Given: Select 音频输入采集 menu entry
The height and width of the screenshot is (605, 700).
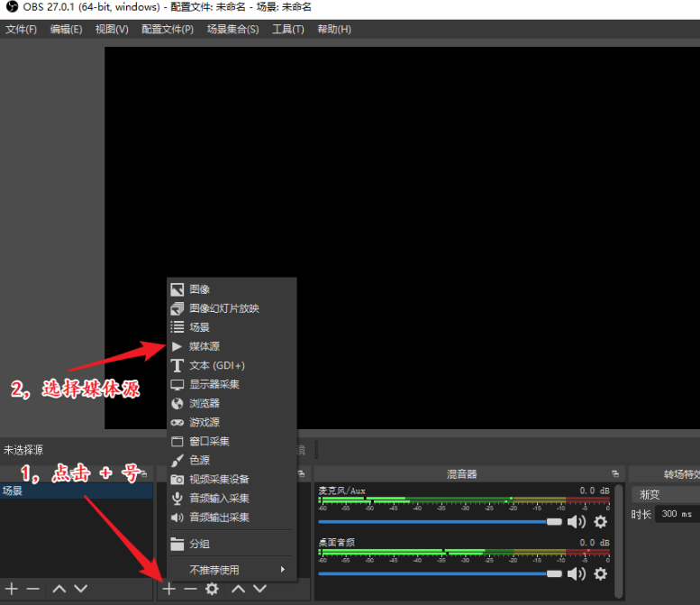Looking at the screenshot, I should click(232, 499).
